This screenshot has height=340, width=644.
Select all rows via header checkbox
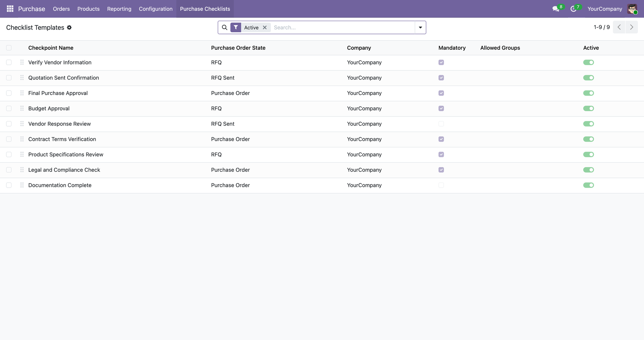pos(9,48)
